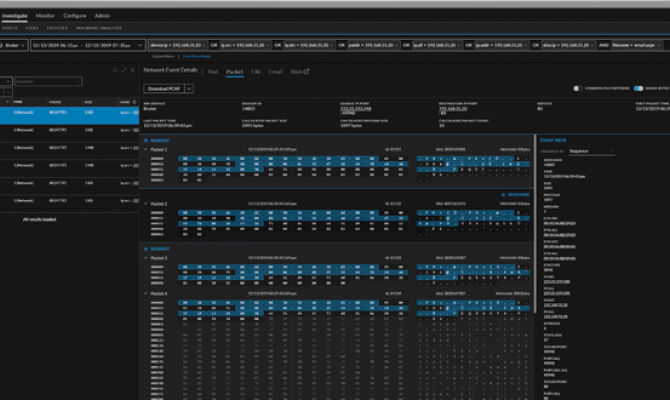Viewport: 670px width, 400px height.
Task: Click the Download PCAP button
Action: click(x=164, y=88)
